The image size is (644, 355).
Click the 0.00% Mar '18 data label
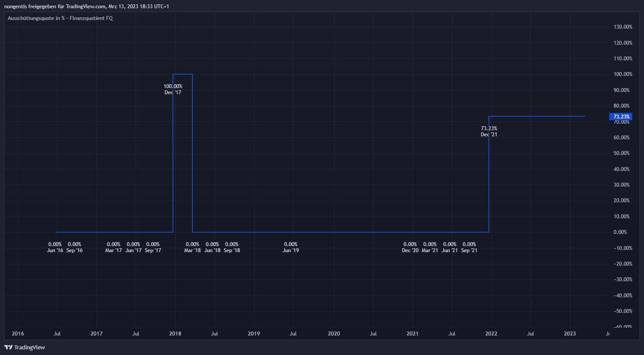[x=192, y=247]
